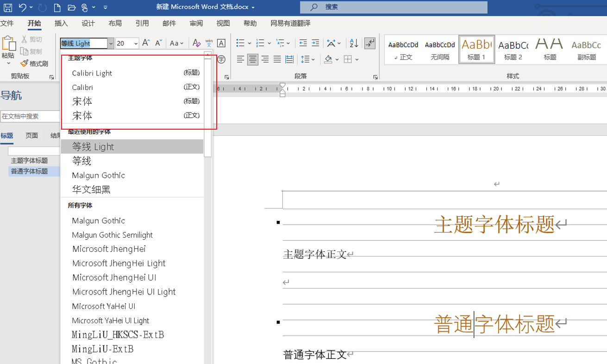607x364 pixels.
Task: Click the 在文档中搜索 navigation search field
Action: coord(30,116)
